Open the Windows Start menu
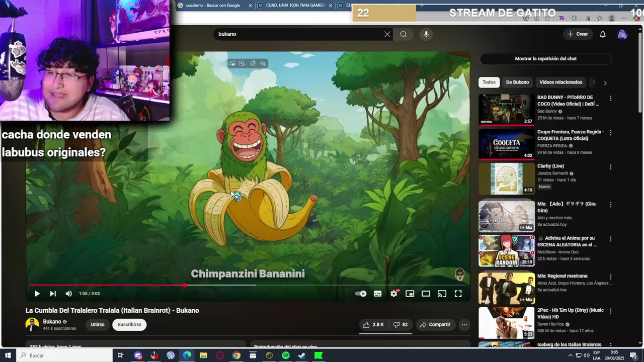644x362 pixels. [8, 355]
